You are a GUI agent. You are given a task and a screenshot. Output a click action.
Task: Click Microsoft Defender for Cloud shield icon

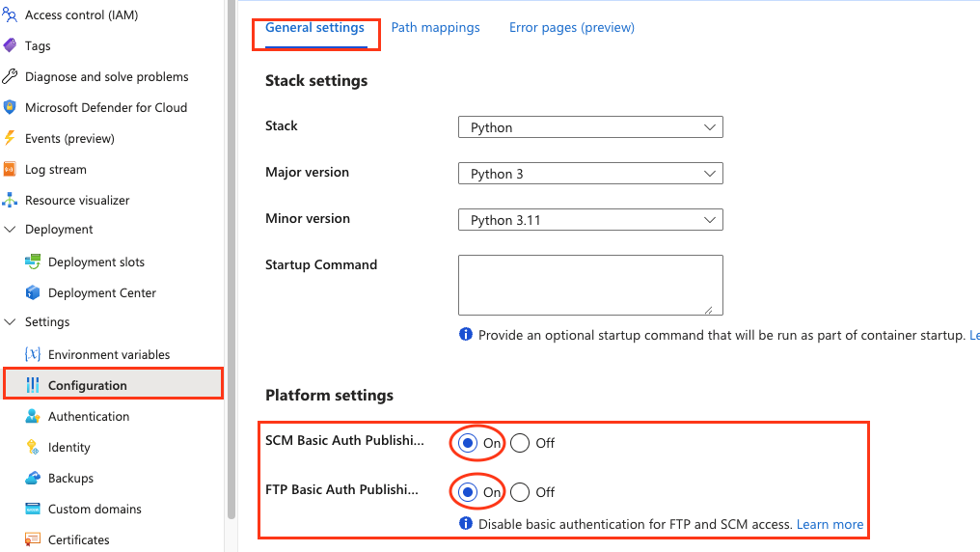[10, 108]
